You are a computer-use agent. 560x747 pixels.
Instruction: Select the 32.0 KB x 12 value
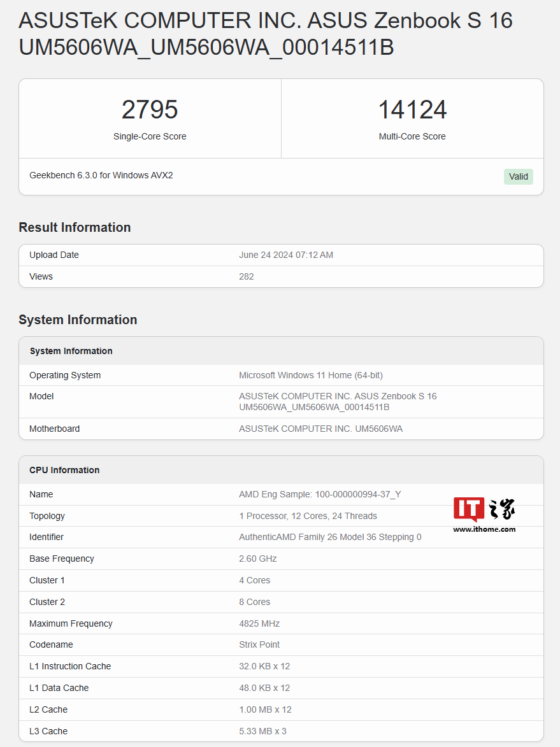click(x=264, y=667)
